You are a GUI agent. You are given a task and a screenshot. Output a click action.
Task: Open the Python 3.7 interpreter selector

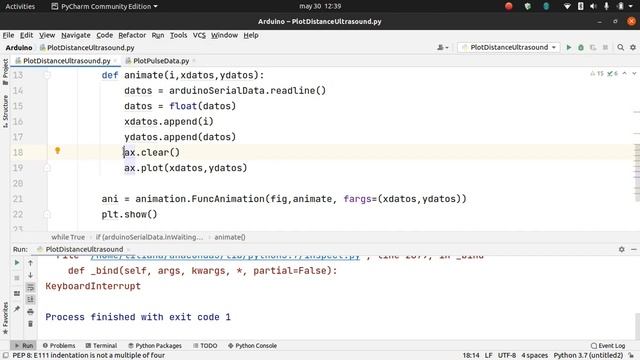[589, 356]
